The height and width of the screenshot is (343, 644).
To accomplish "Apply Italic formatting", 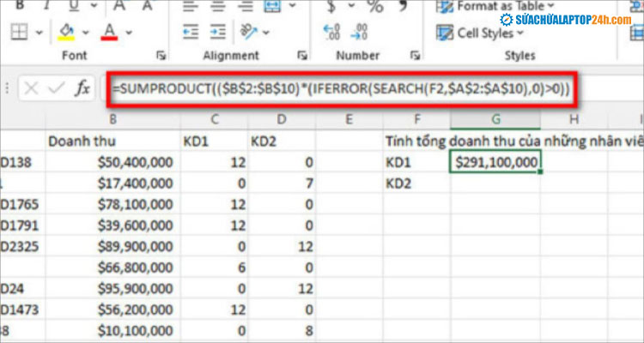I will point(46,5).
